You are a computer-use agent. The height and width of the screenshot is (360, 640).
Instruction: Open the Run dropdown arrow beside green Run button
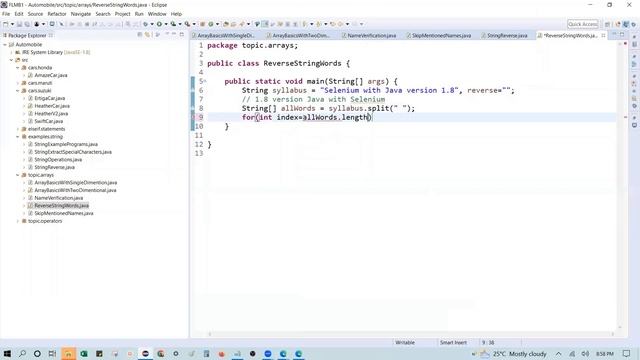[166, 24]
